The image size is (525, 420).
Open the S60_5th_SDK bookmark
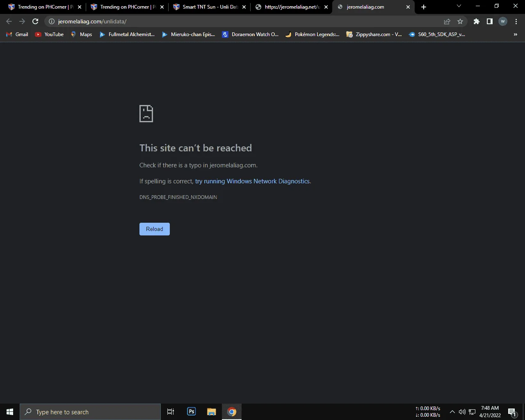[437, 34]
